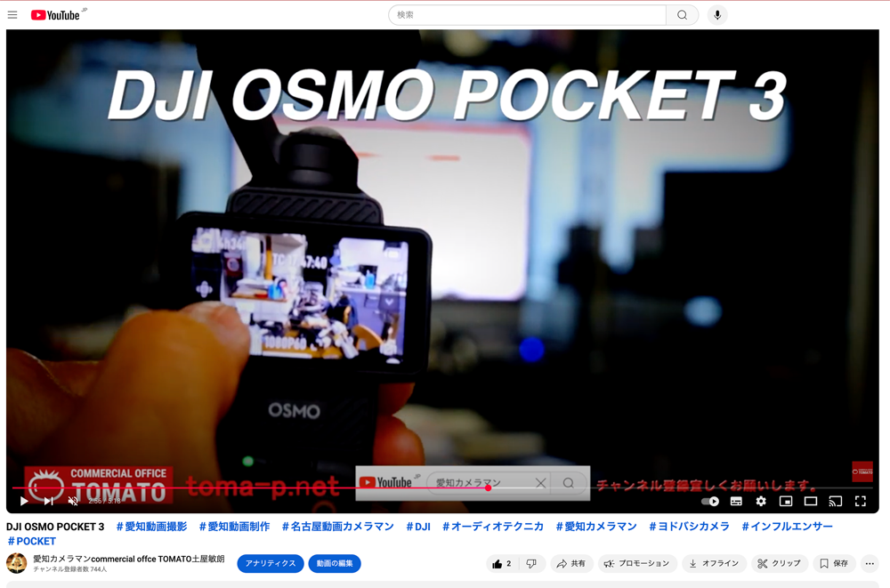Open the 共有 share dialog
The image size is (890, 588).
[x=571, y=563]
